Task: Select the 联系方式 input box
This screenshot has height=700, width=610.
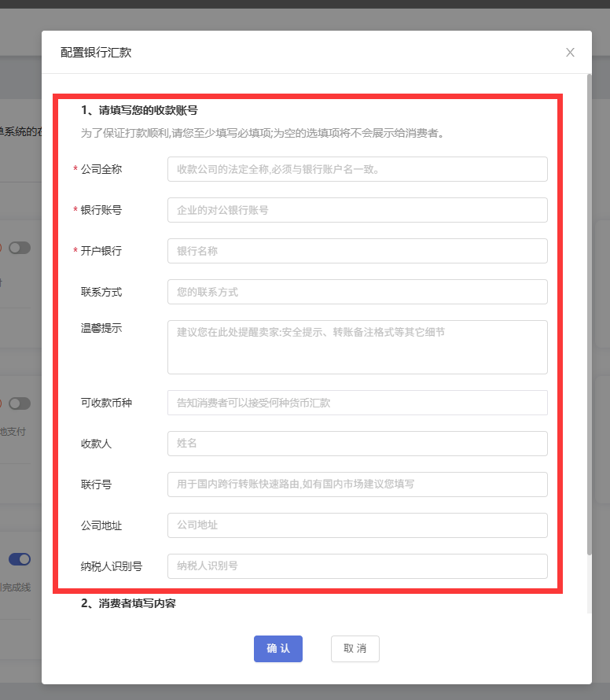Action: 358,292
